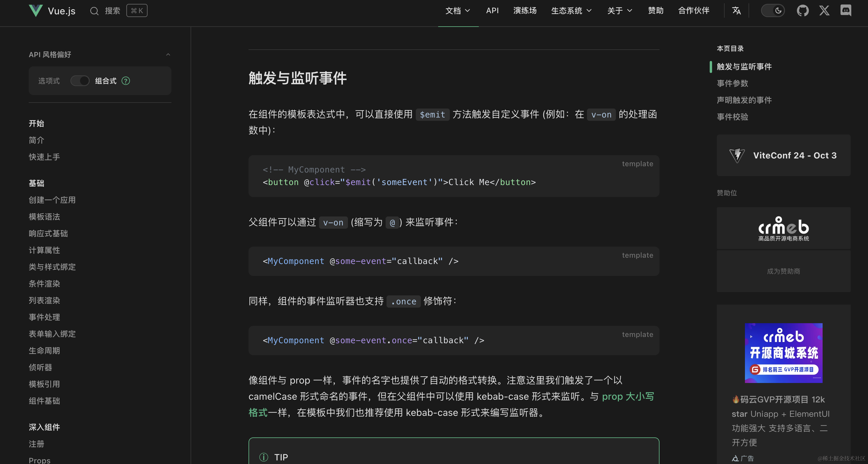Viewport: 868px width, 464px height.
Task: Follow the 'prop 大小写格式' link
Action: pos(628,396)
